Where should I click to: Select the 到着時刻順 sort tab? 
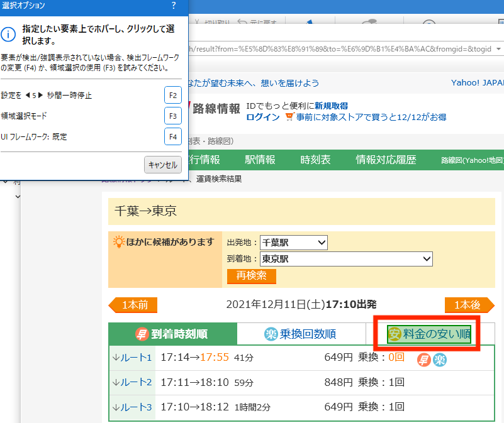[173, 334]
